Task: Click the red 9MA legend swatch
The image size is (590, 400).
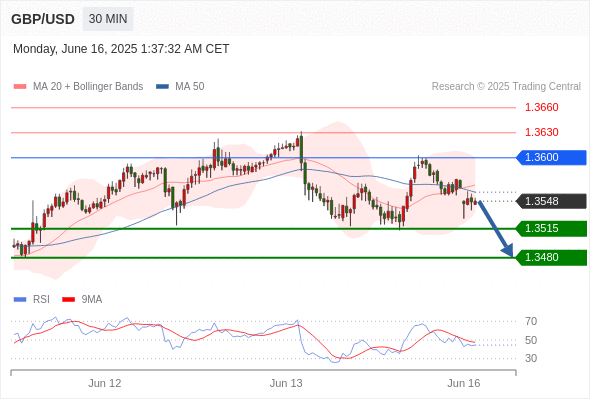Action: (68, 300)
